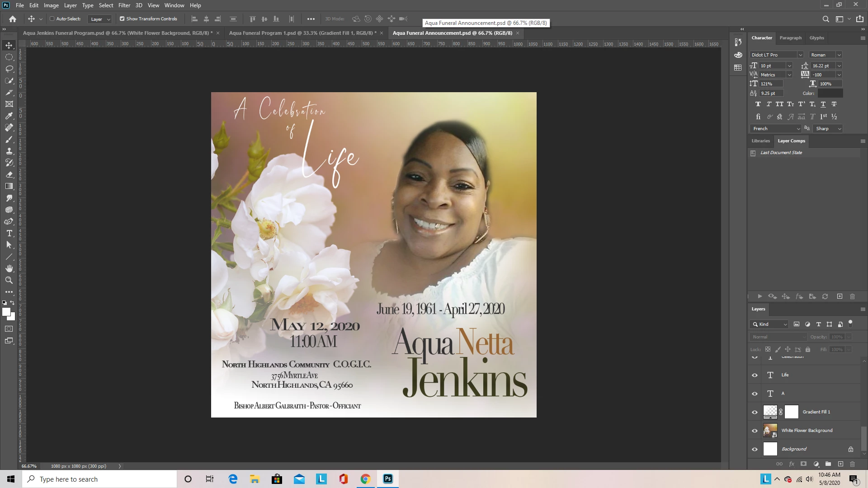Toggle visibility of Gradient Fill 1 layer
The image size is (868, 488).
coord(755,412)
